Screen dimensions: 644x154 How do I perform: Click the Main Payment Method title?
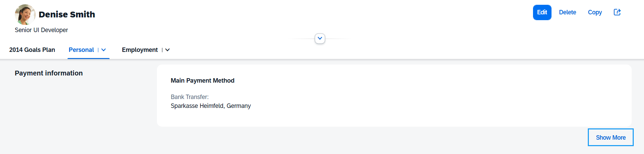coord(202,81)
